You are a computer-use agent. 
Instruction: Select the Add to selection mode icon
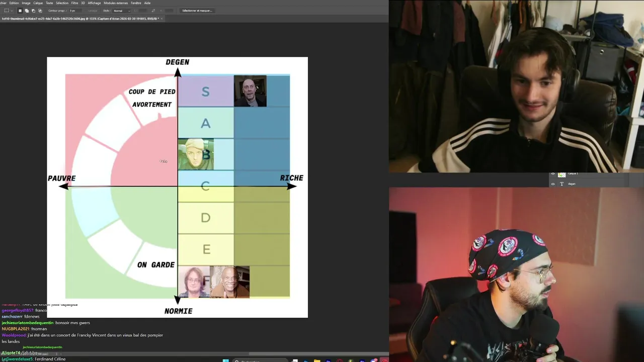coord(27,11)
